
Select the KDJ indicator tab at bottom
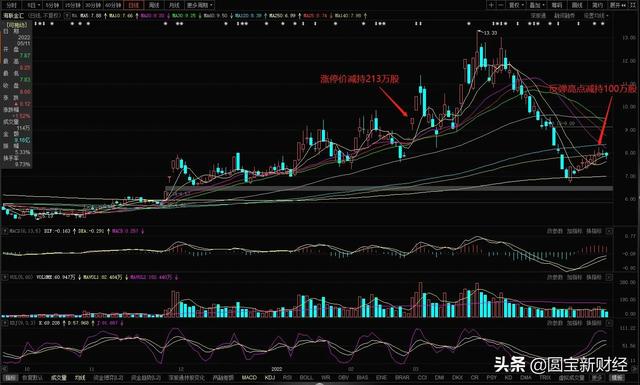[x=270, y=378]
